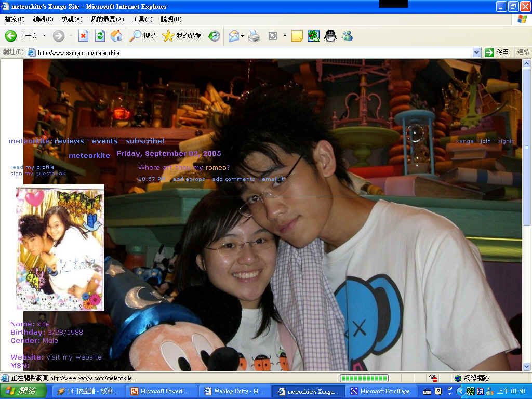Click the help question mark tray icon

click(x=438, y=391)
